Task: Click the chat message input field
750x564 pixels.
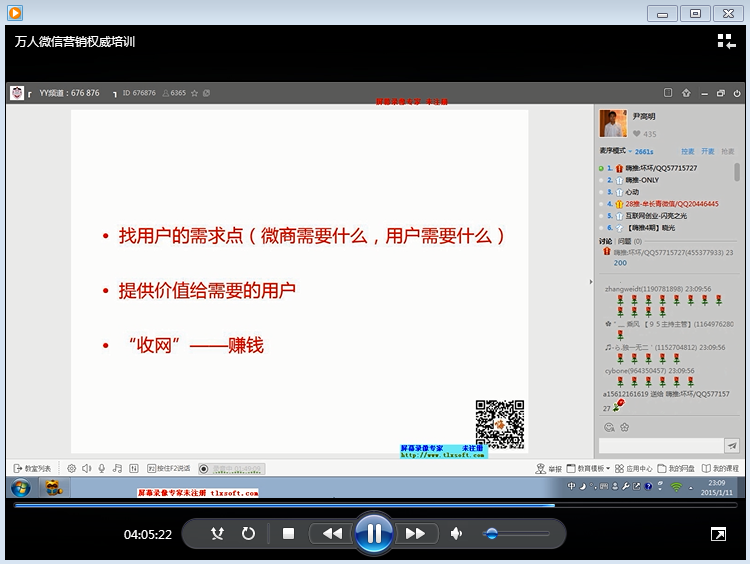Action: 660,446
